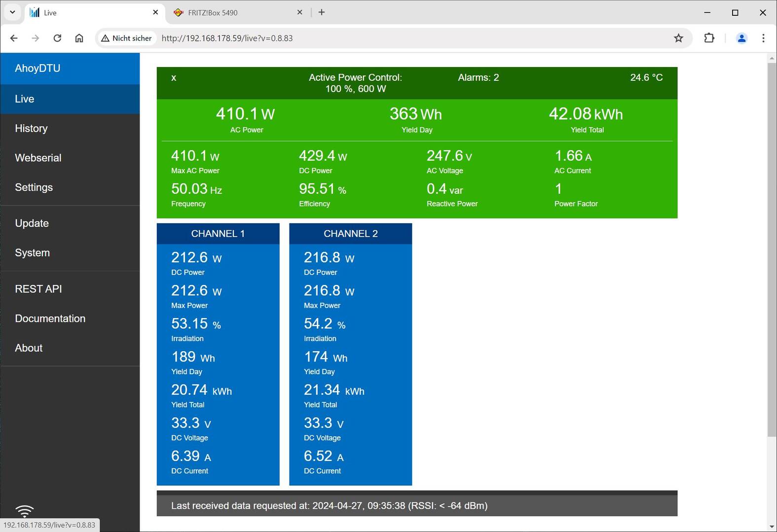Open the Chrome three-dot menu
Image resolution: width=777 pixels, height=532 pixels.
point(763,38)
